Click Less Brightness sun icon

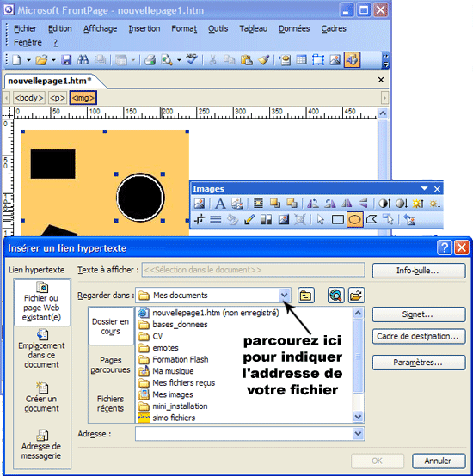434,204
